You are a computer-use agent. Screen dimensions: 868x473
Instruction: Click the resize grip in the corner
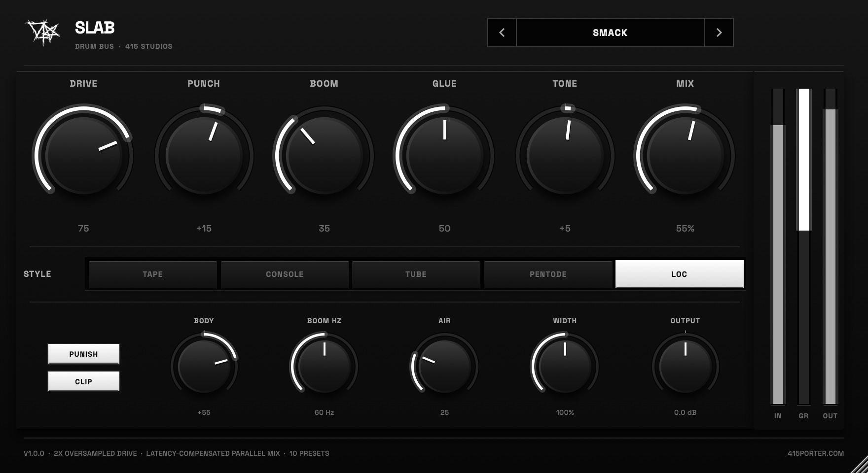point(860,465)
